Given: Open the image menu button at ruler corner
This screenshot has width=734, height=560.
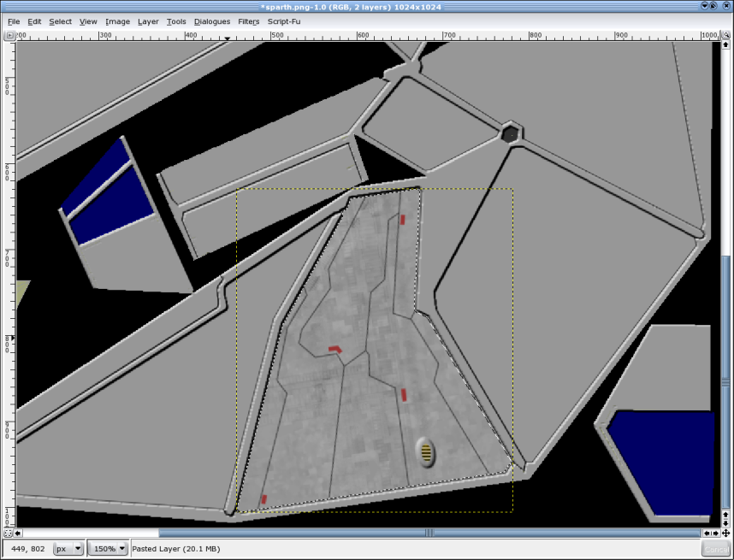Looking at the screenshot, I should [x=9, y=36].
